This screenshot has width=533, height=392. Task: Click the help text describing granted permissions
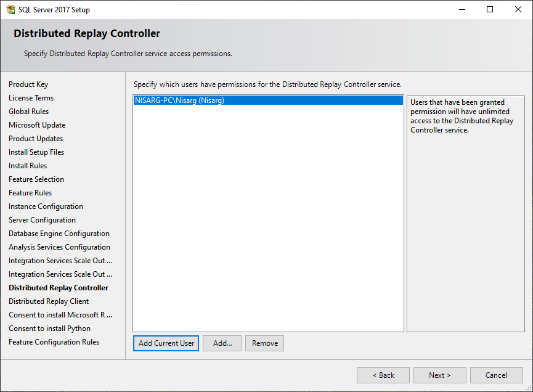pos(462,116)
